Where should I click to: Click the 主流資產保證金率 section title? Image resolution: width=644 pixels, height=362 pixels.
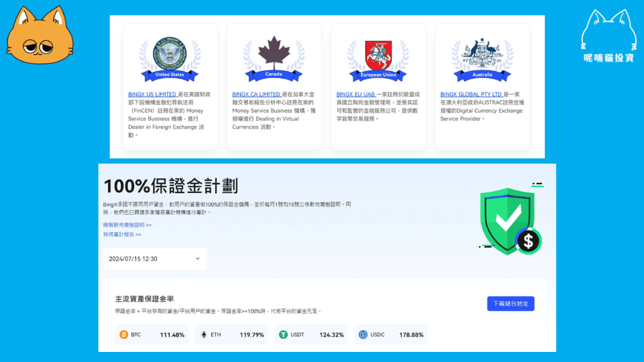tap(144, 299)
